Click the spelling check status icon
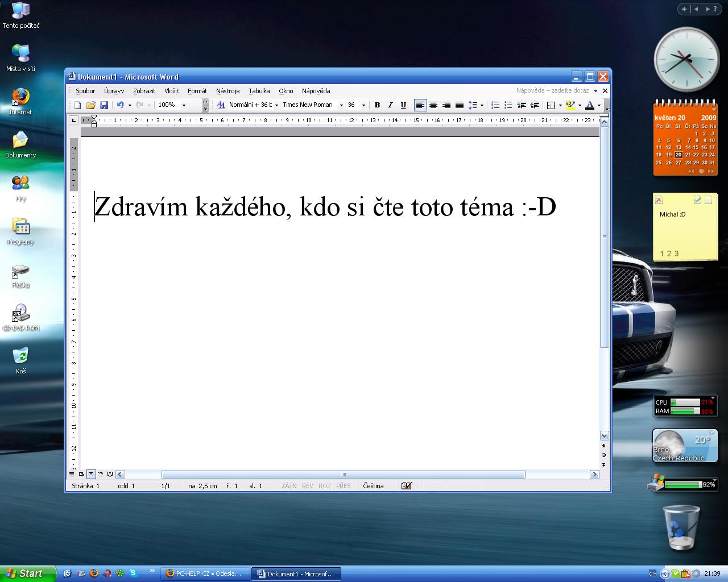This screenshot has width=728, height=582. [x=406, y=486]
